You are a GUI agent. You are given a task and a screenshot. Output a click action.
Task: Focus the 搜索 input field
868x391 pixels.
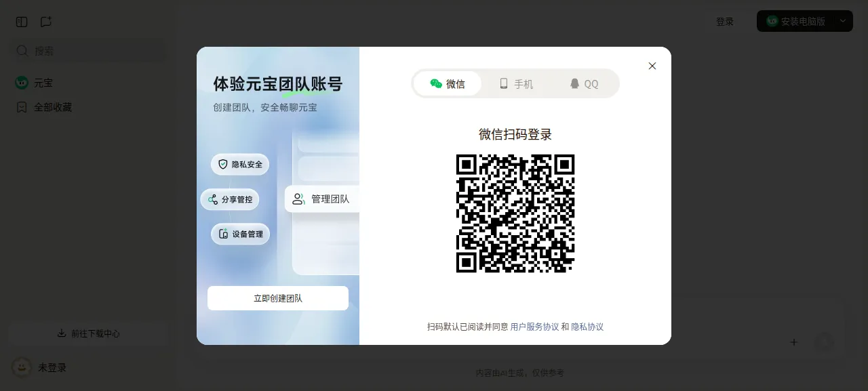coord(87,51)
